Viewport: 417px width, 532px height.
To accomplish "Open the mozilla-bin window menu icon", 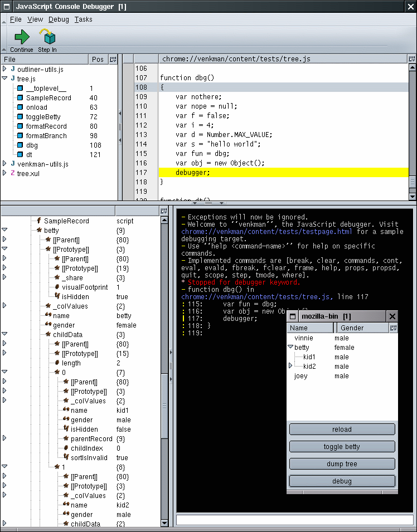I will click(292, 316).
